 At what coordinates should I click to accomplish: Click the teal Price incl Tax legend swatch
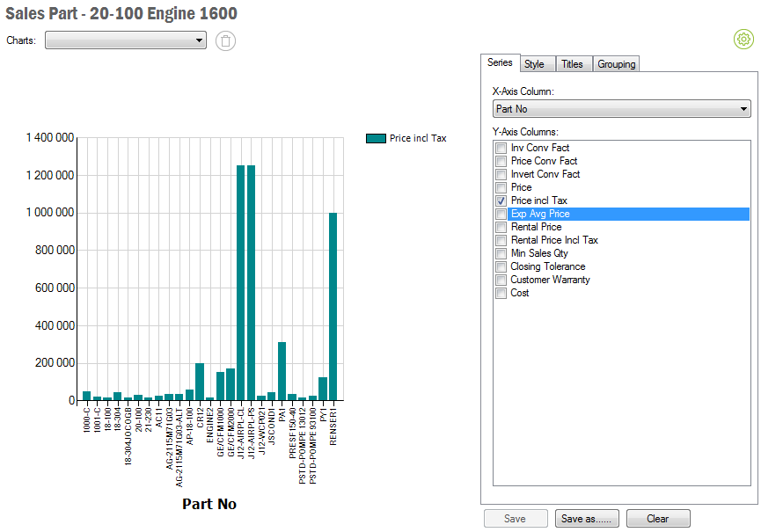pos(376,138)
